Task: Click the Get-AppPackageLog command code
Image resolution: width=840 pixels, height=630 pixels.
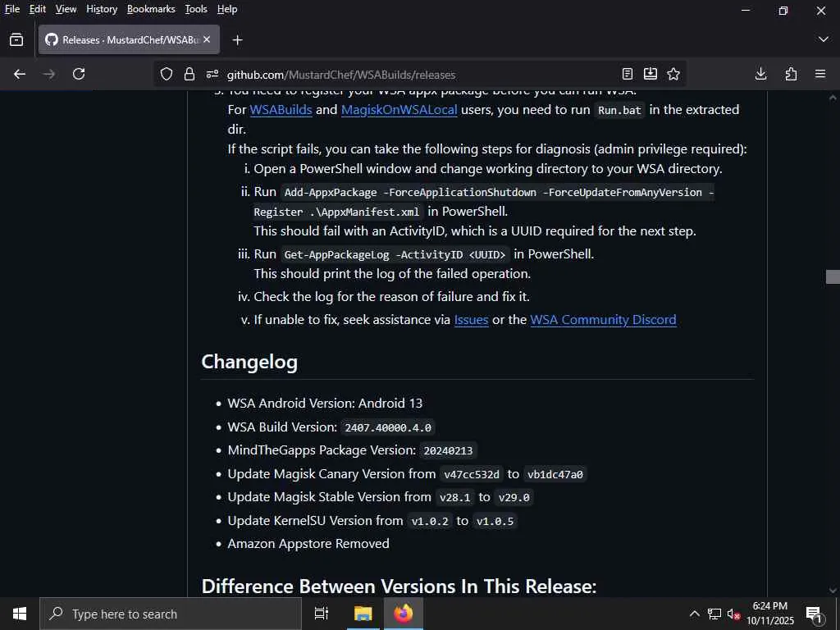Action: (395, 254)
